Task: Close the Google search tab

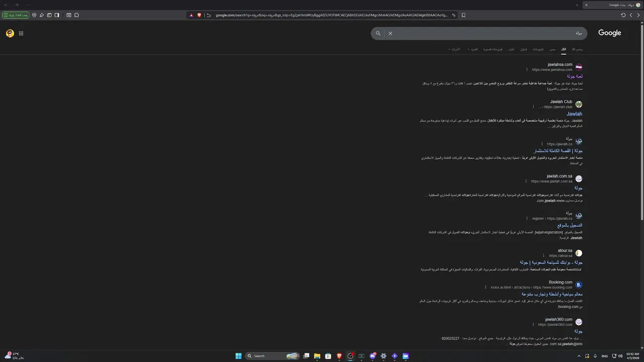Action: pyautogui.click(x=586, y=5)
